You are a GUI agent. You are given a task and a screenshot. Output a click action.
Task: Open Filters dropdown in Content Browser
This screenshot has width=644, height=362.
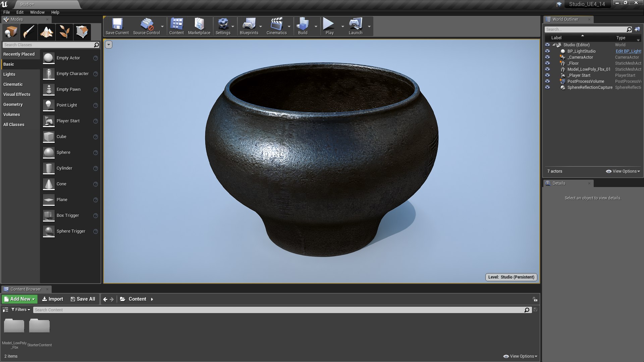point(21,310)
